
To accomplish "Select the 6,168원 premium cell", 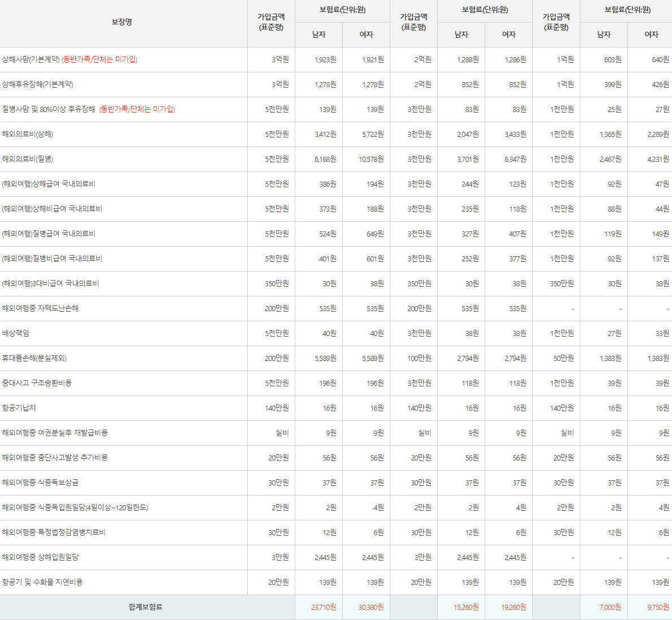I will click(x=325, y=159).
